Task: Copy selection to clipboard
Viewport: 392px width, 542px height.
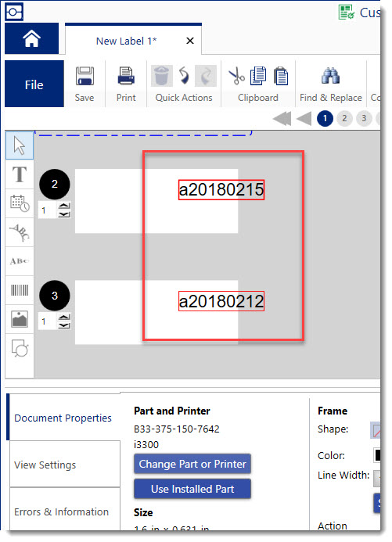Action: pos(258,76)
